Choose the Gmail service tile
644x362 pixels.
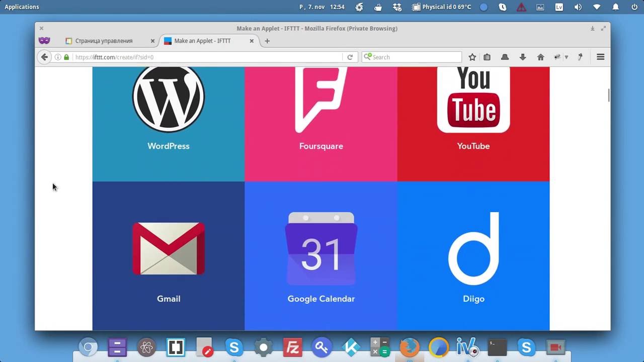click(169, 256)
